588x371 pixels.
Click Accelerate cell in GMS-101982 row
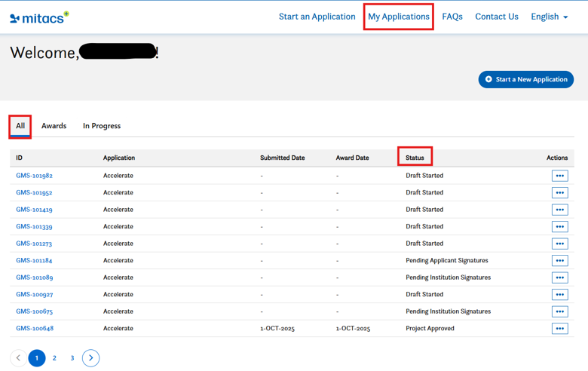(118, 176)
